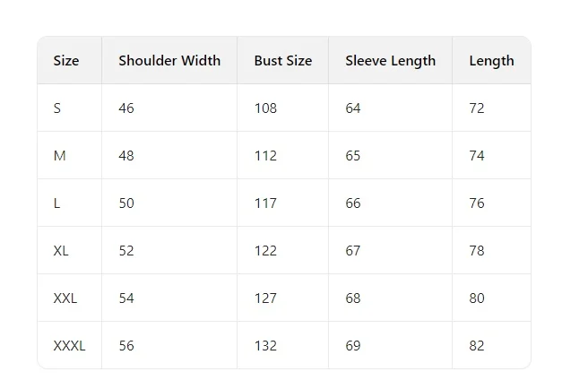Click bust size value 117

point(265,203)
